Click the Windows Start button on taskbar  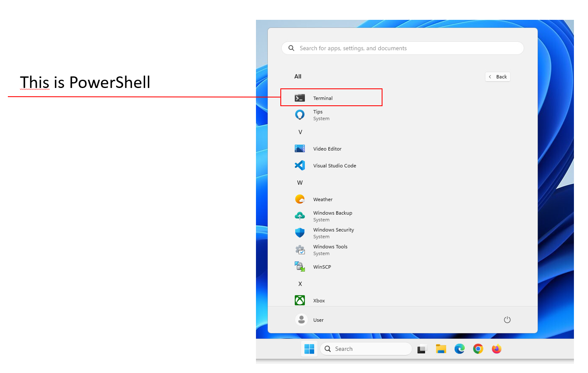[x=309, y=349]
